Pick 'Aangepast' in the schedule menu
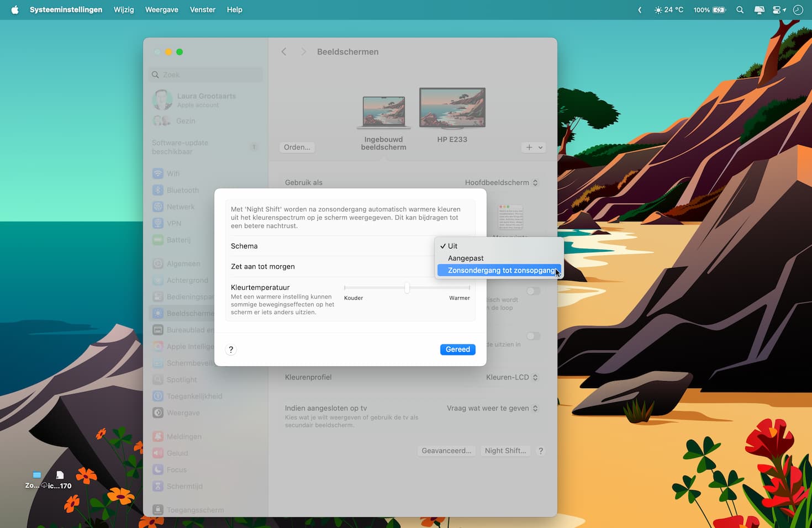Image resolution: width=812 pixels, height=528 pixels. click(x=466, y=258)
